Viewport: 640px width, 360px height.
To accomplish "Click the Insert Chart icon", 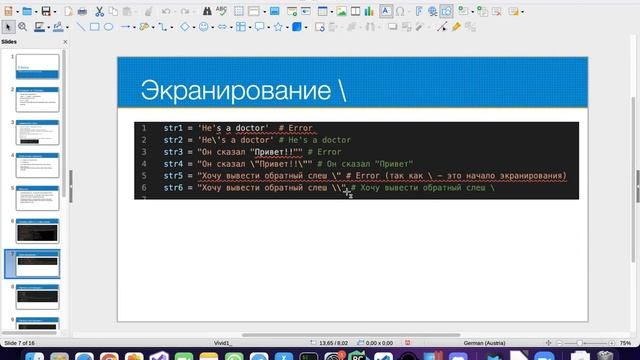I will (x=369, y=11).
